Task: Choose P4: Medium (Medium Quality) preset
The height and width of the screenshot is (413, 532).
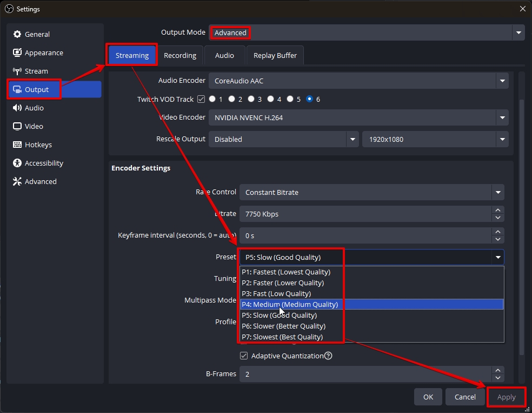Action: click(x=372, y=304)
